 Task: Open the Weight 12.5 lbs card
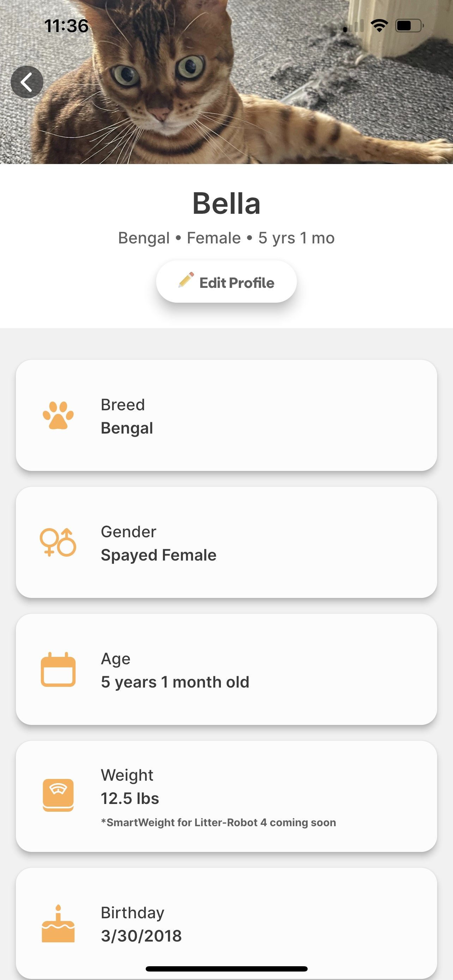pos(226,796)
